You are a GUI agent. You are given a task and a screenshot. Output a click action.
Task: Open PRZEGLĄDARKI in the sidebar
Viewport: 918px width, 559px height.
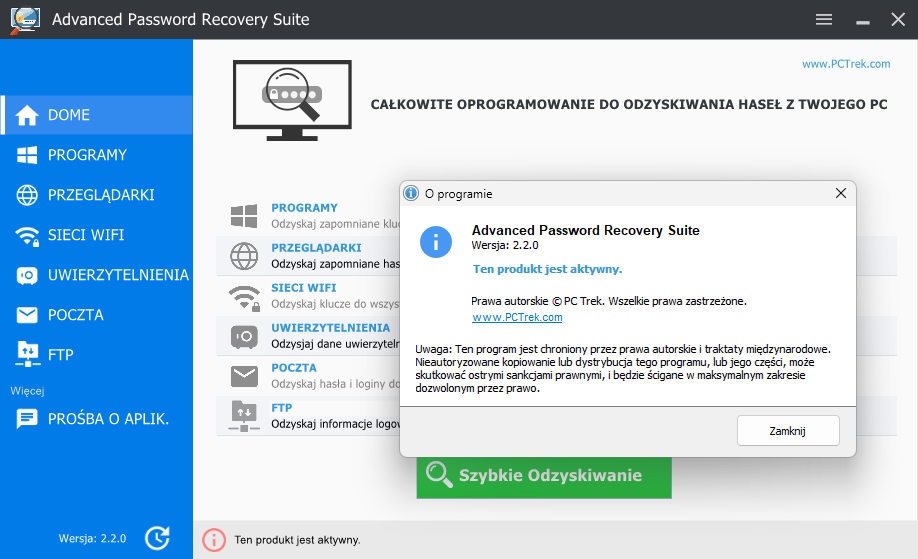click(x=97, y=195)
